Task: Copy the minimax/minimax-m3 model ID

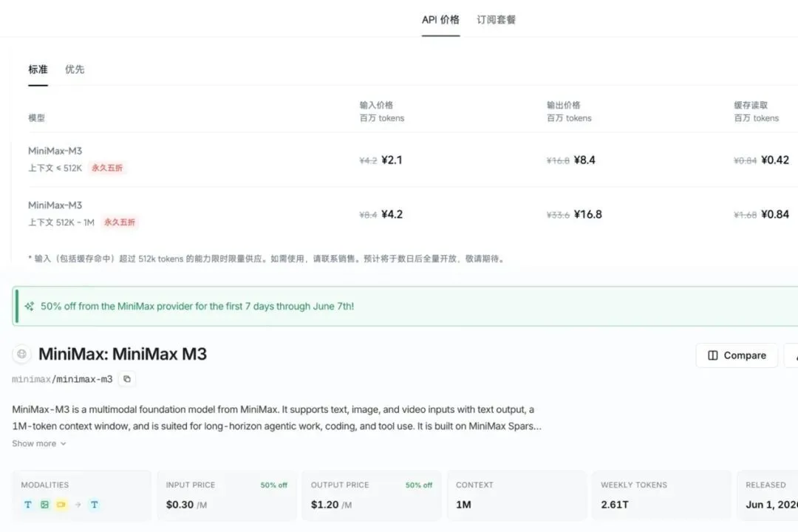Action: coord(127,379)
